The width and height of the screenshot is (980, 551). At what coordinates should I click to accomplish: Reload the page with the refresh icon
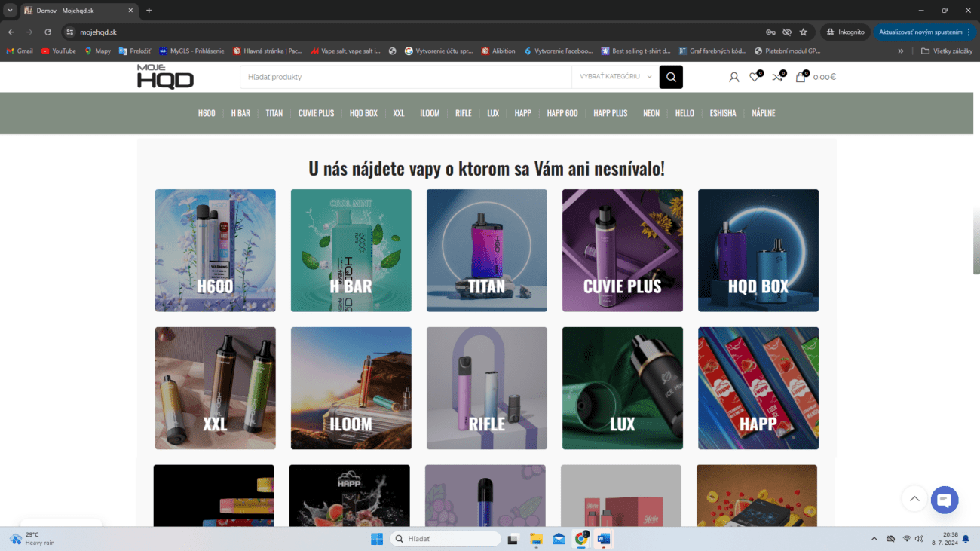coord(48,32)
